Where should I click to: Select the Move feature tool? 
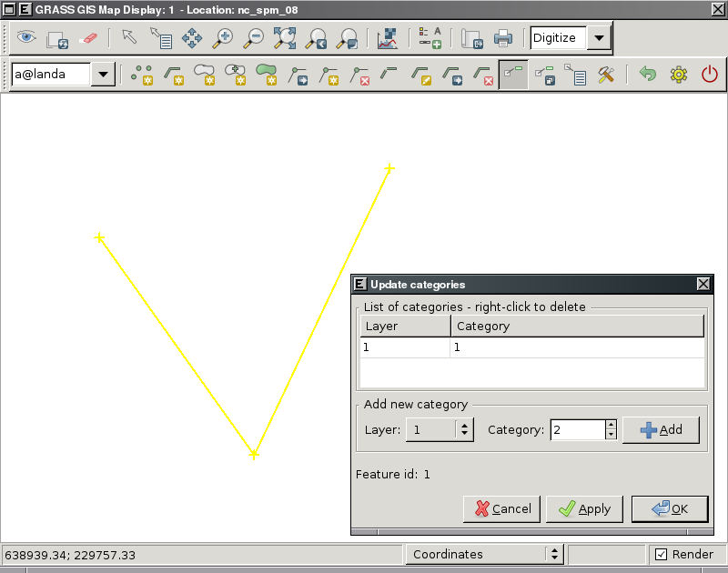[452, 75]
